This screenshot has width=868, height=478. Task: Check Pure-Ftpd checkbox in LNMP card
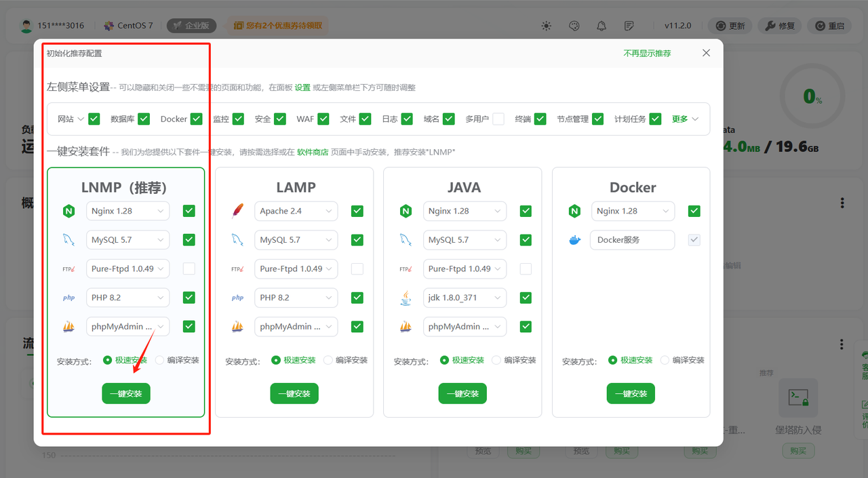coord(189,269)
